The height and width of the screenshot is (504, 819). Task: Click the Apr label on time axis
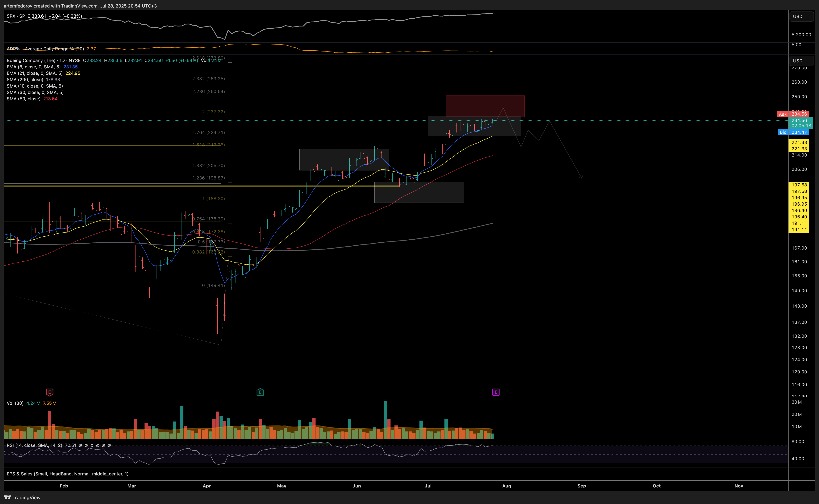(207, 486)
